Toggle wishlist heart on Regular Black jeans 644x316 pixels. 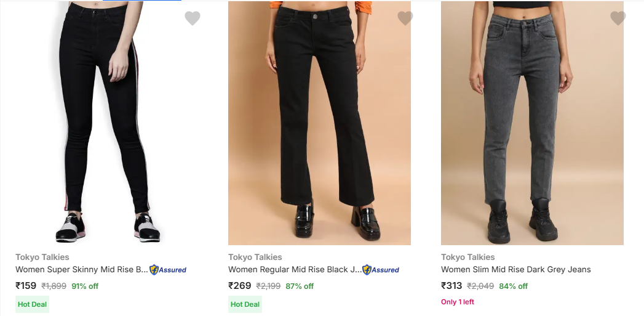point(405,18)
